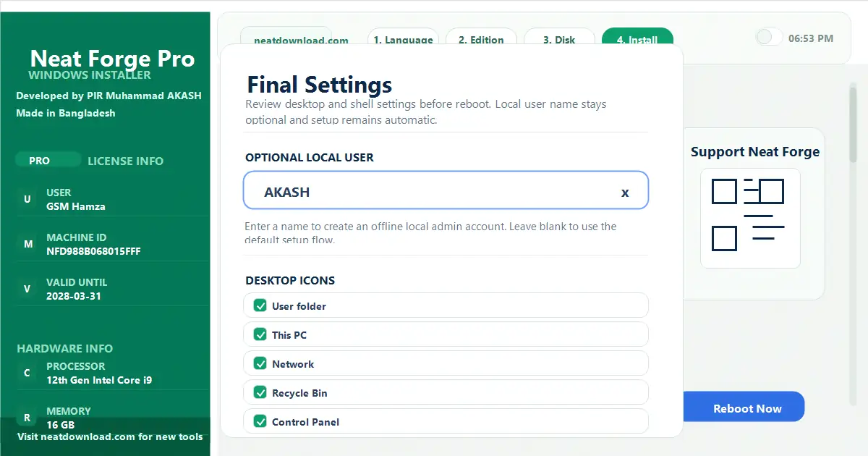Click the M machine ID badge icon
The width and height of the screenshot is (868, 456).
click(27, 244)
